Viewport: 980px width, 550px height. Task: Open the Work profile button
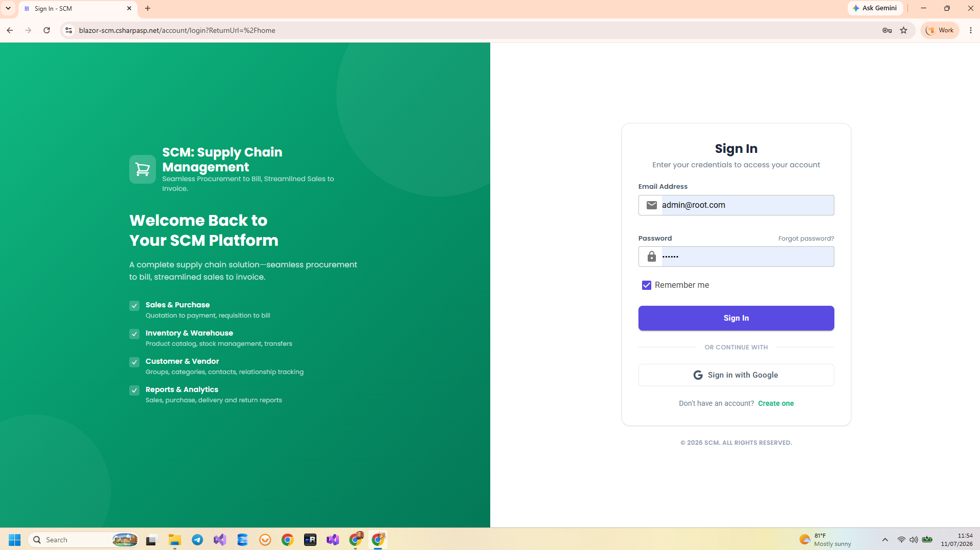(x=940, y=30)
